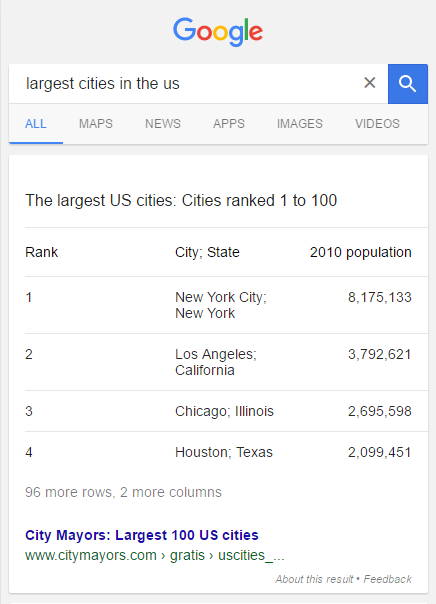
Task: Click the Feedback link
Action: 387,579
